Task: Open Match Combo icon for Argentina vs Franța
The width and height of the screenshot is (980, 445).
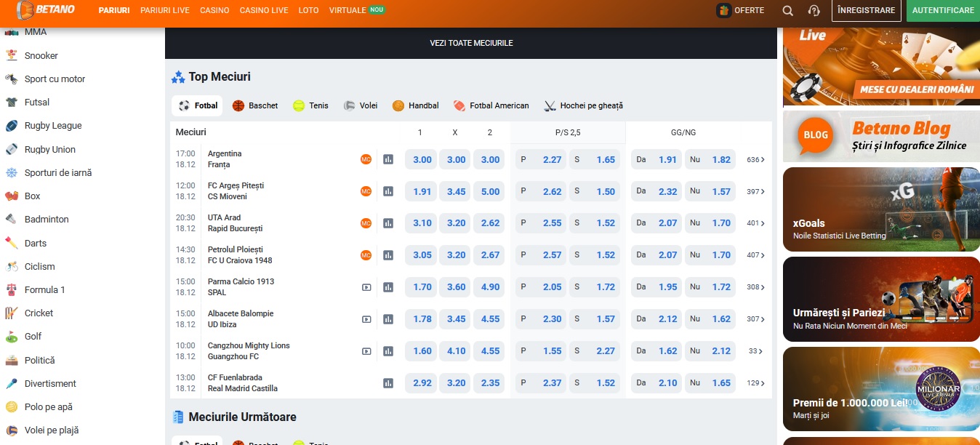Action: pyautogui.click(x=366, y=159)
